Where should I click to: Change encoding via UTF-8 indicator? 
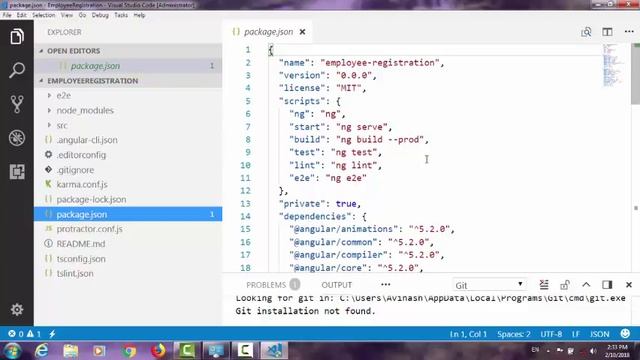551,334
